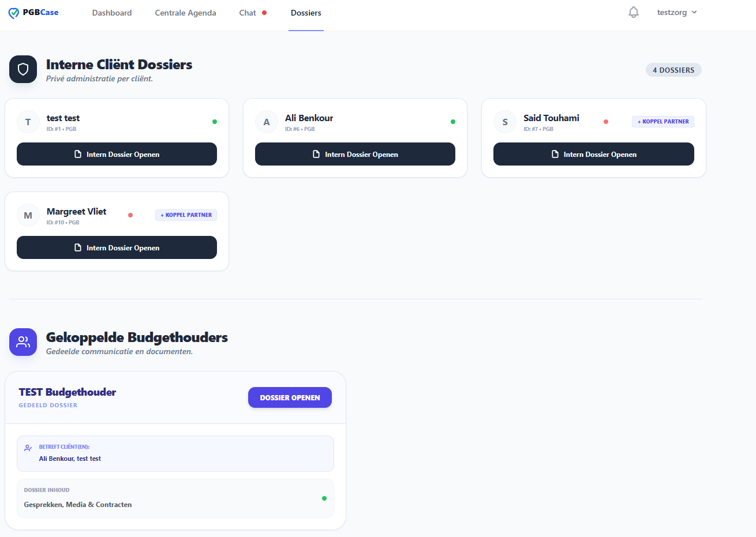
Task: Select the Dossiers tab
Action: tap(306, 13)
